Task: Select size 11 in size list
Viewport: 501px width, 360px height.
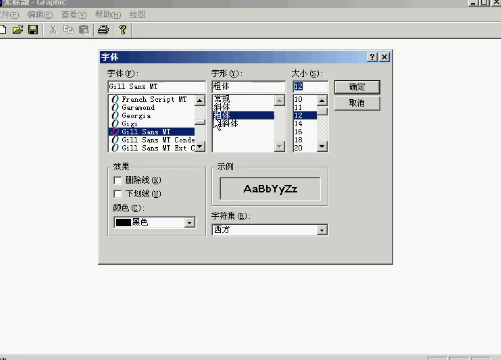Action: click(x=305, y=107)
